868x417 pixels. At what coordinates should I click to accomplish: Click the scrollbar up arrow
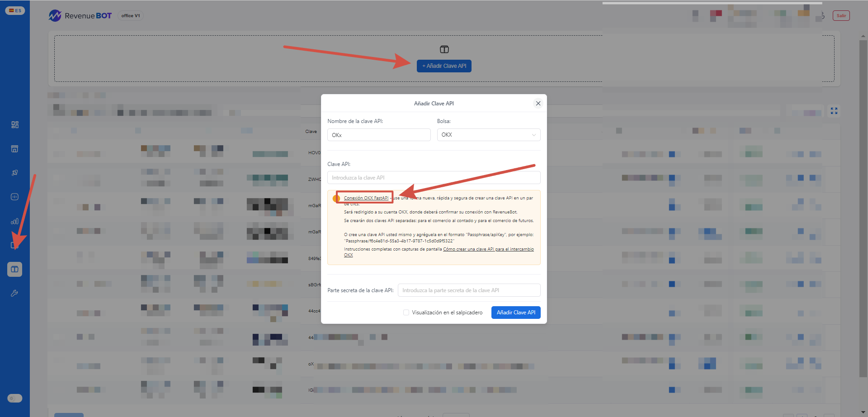pos(863,36)
